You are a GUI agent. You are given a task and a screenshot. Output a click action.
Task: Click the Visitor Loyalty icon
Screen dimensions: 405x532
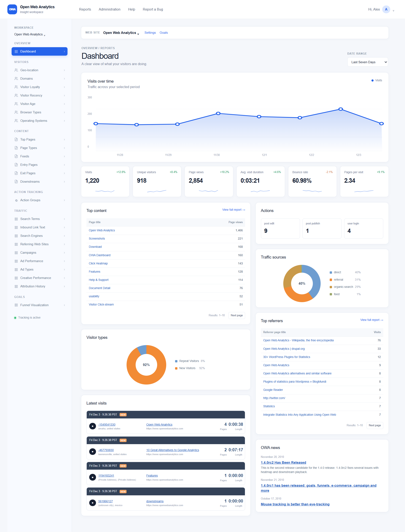(x=16, y=87)
